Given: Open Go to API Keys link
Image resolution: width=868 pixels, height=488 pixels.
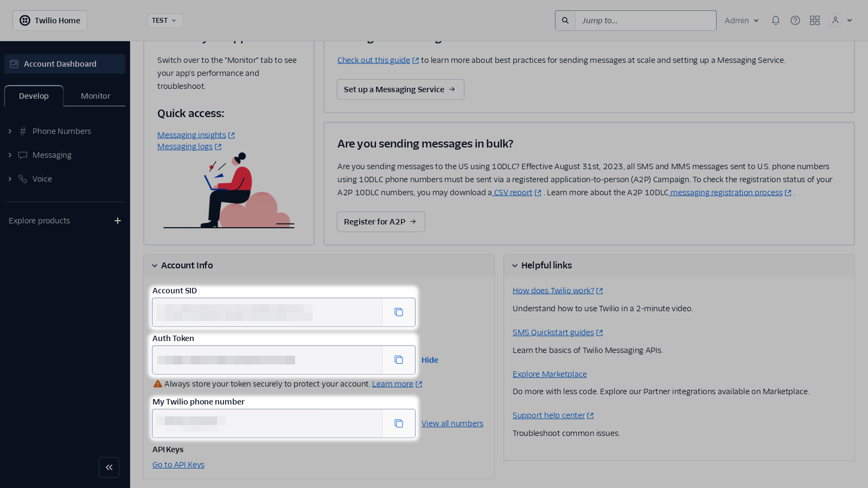Looking at the screenshot, I should [178, 465].
